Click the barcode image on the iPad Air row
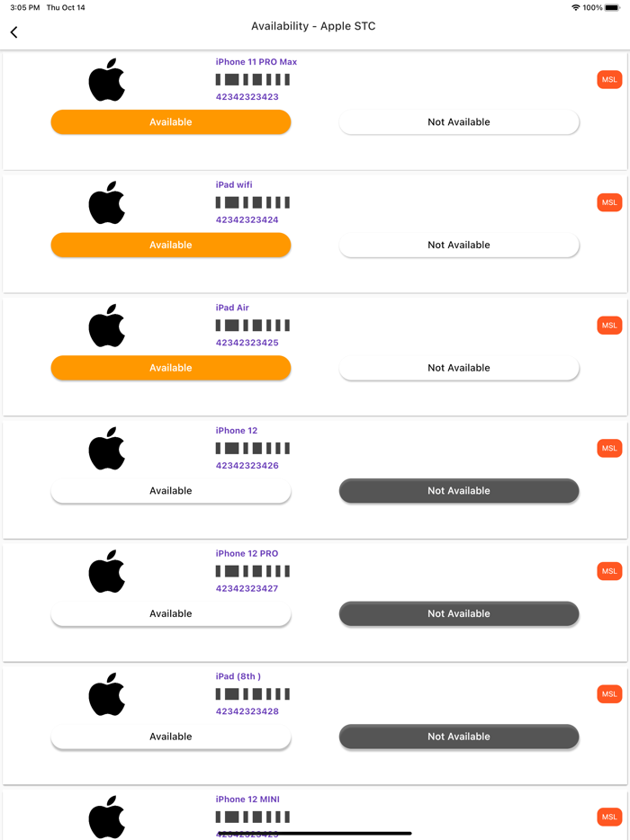The width and height of the screenshot is (630, 840). pyautogui.click(x=252, y=325)
